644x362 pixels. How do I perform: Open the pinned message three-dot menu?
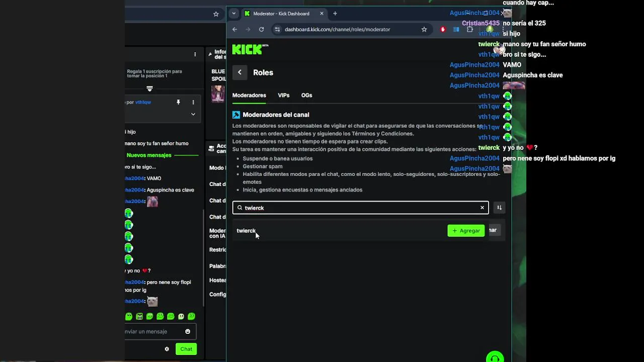pyautogui.click(x=193, y=102)
